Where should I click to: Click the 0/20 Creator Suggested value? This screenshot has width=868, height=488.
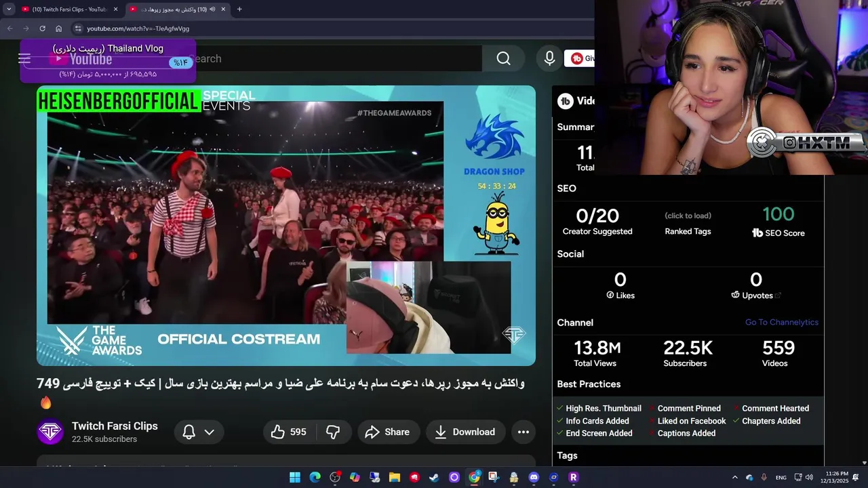click(x=597, y=216)
